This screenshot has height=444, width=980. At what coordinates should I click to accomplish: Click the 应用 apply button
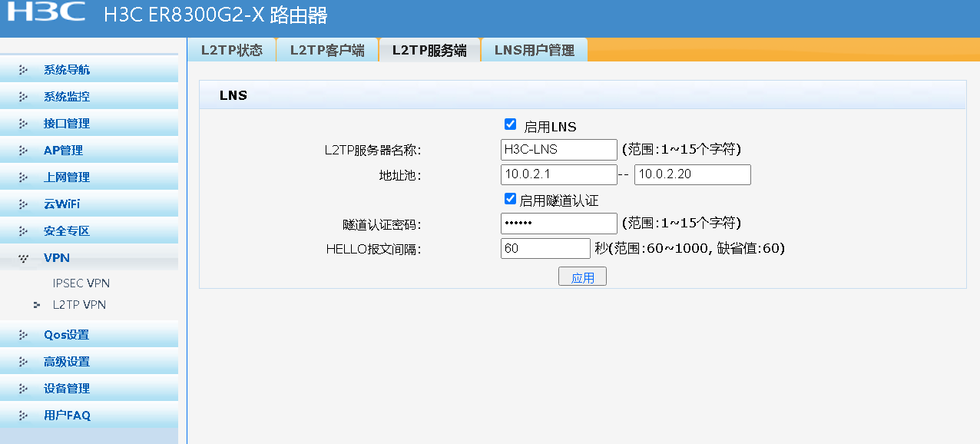point(582,277)
